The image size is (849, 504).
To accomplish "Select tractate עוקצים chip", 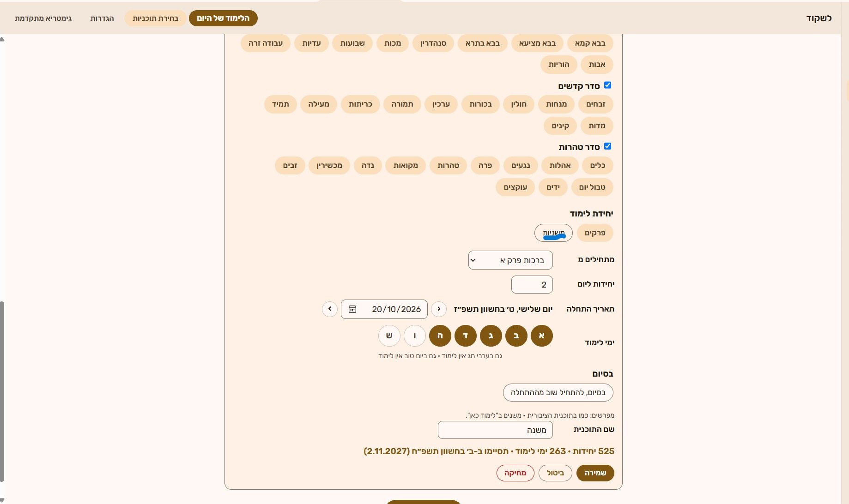I will click(515, 187).
